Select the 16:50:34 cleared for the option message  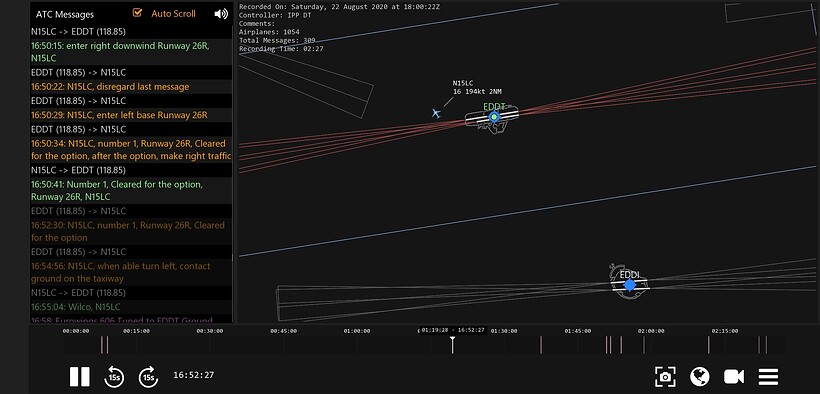(x=131, y=150)
